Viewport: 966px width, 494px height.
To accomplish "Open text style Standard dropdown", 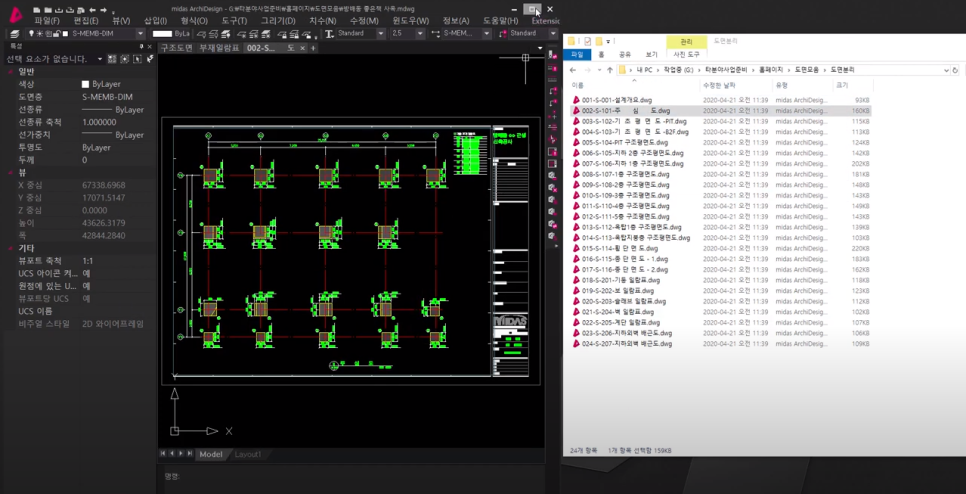I will pos(381,33).
